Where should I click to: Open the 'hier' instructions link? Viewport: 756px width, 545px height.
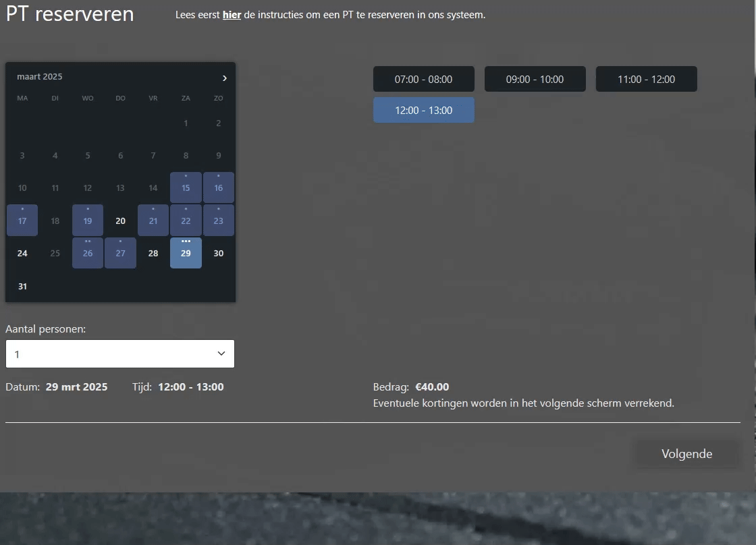click(x=232, y=15)
